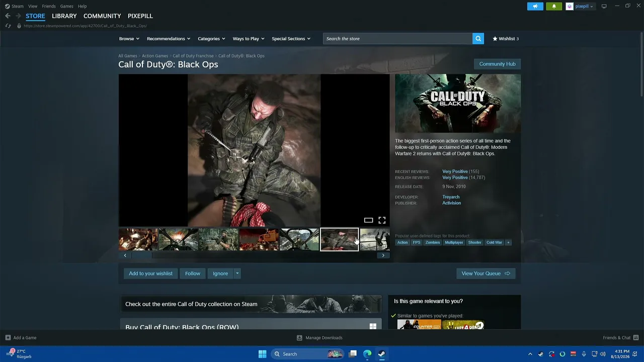Open the Task View taskbar icon

click(x=353, y=354)
